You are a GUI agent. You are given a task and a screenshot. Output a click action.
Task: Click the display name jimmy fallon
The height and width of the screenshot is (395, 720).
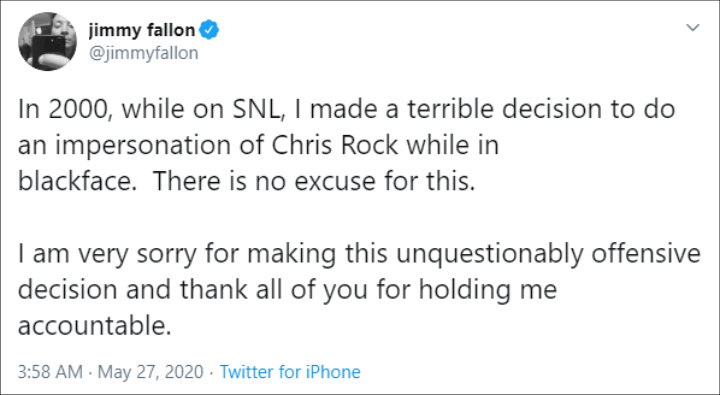pos(142,30)
